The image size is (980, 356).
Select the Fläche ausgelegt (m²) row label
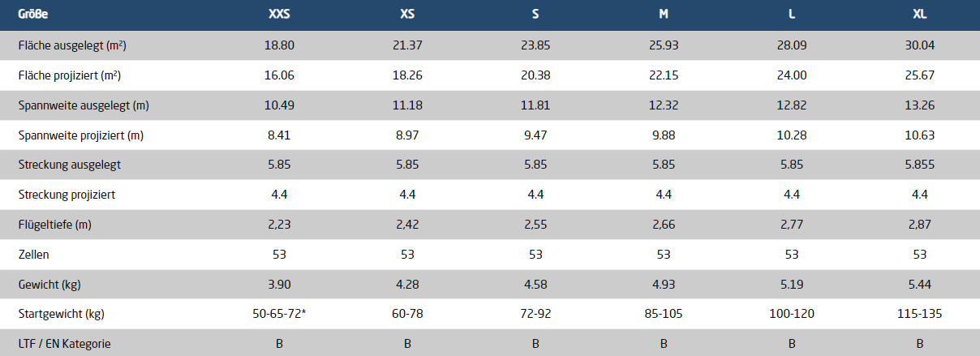(72, 46)
